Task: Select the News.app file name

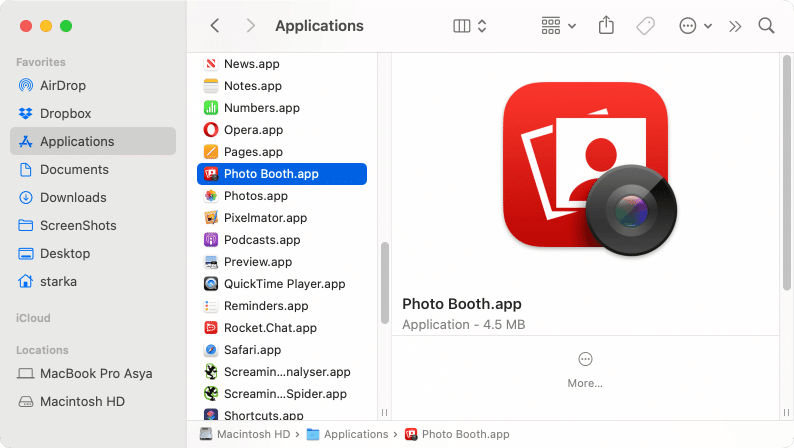Action: [252, 64]
